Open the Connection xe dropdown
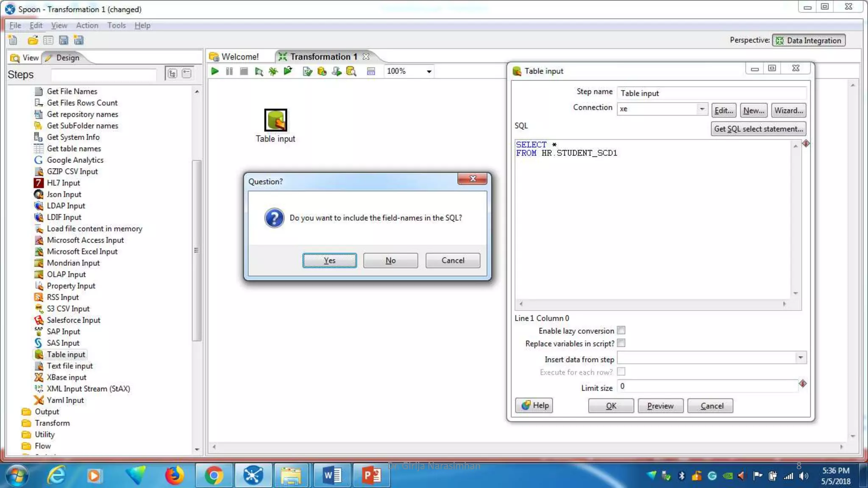This screenshot has height=488, width=868. click(702, 109)
